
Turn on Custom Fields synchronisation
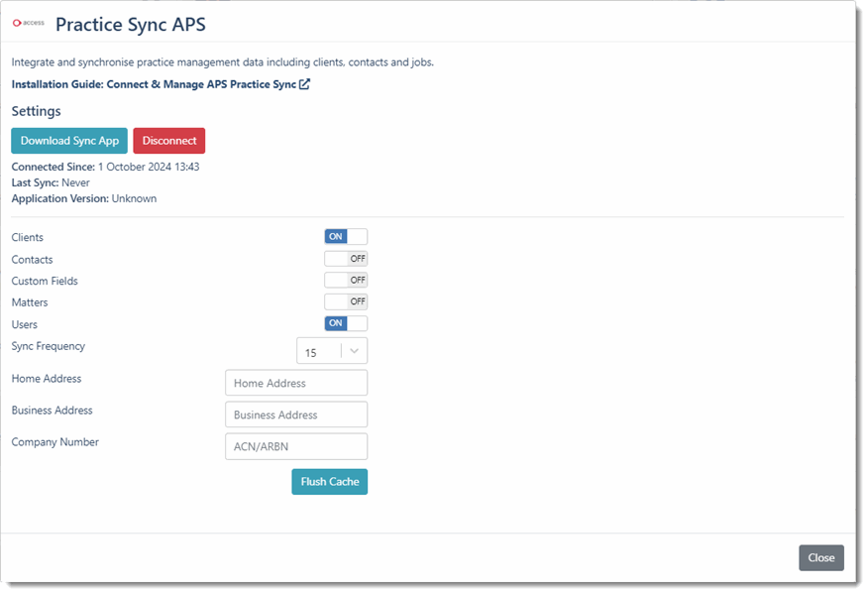[x=345, y=280]
